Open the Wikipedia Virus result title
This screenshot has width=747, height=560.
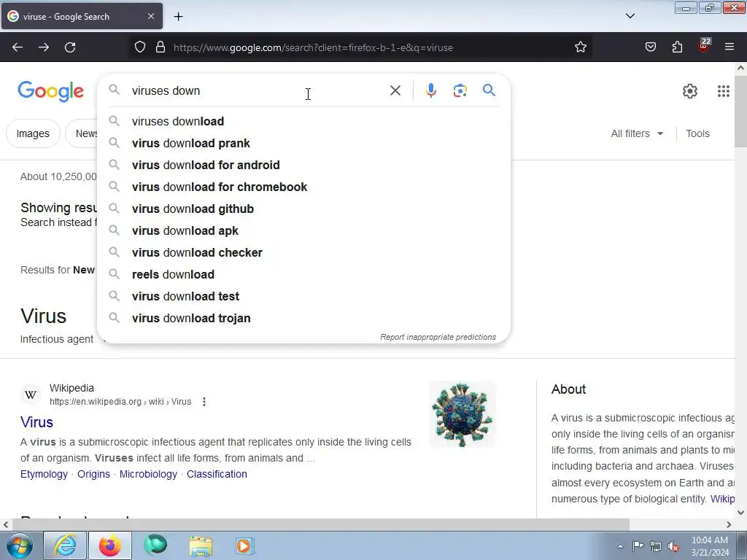[36, 422]
